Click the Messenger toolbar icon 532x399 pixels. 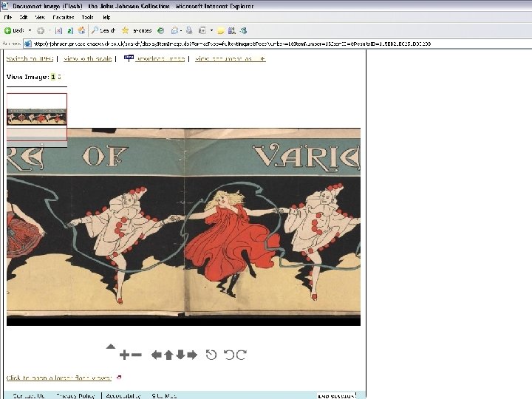(243, 31)
